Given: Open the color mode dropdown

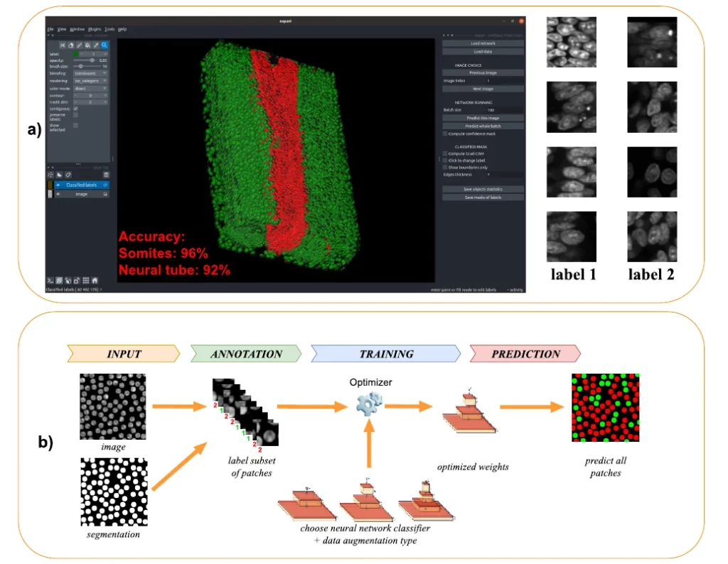Looking at the screenshot, I should [90, 88].
